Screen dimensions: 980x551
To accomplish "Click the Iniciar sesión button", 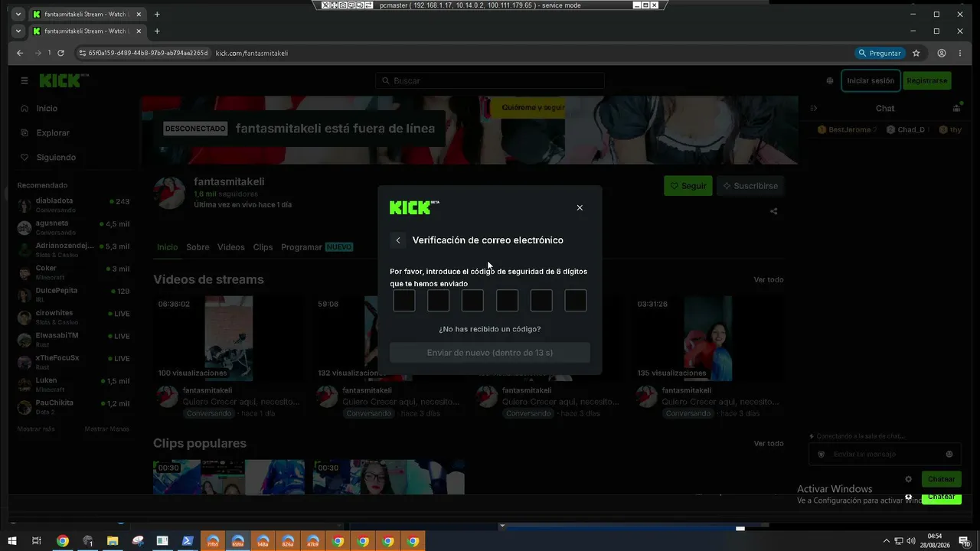I will click(871, 80).
